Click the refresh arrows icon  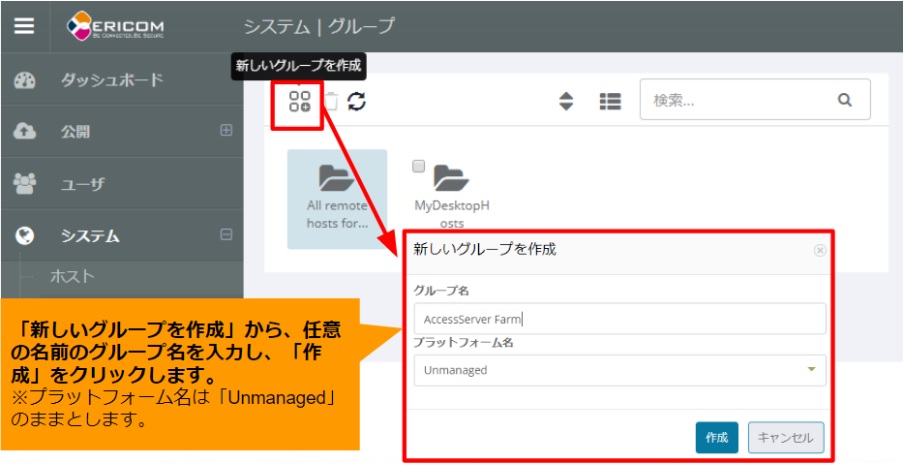(356, 101)
